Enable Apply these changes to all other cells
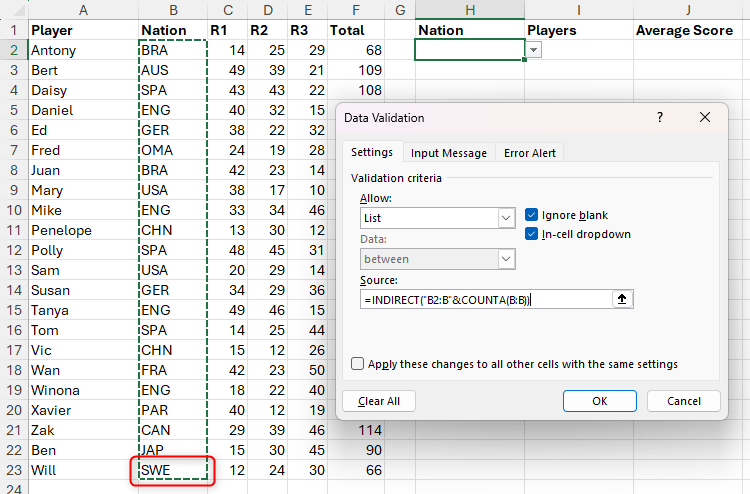The height and width of the screenshot is (494, 750). point(358,364)
